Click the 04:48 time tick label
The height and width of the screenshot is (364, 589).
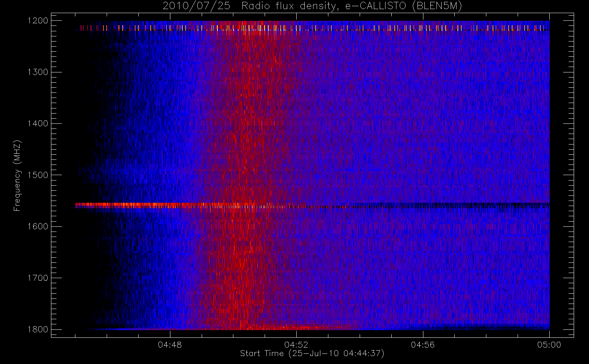pyautogui.click(x=170, y=345)
